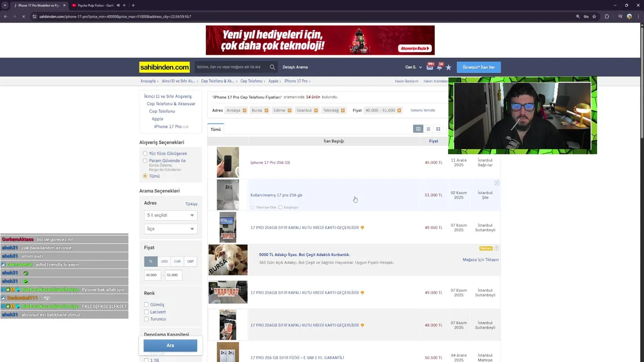
Task: Open Favori İlanlarım link
Action: coord(407,81)
